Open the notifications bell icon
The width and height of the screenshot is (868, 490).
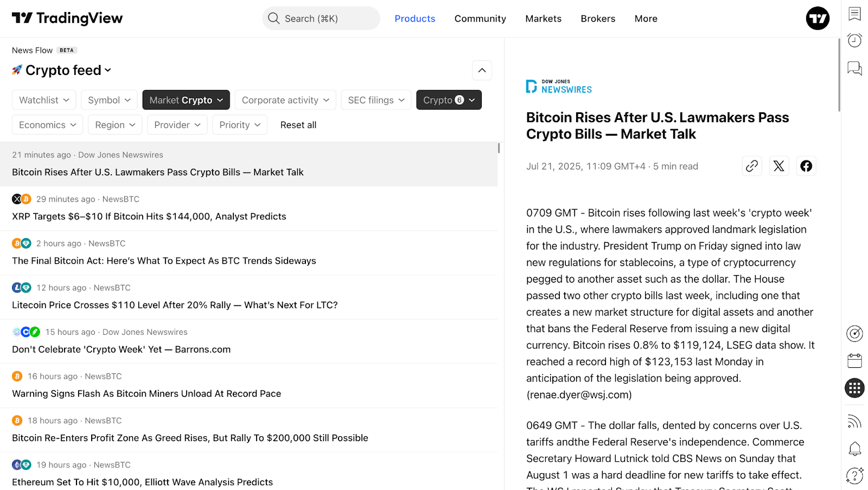coord(854,449)
